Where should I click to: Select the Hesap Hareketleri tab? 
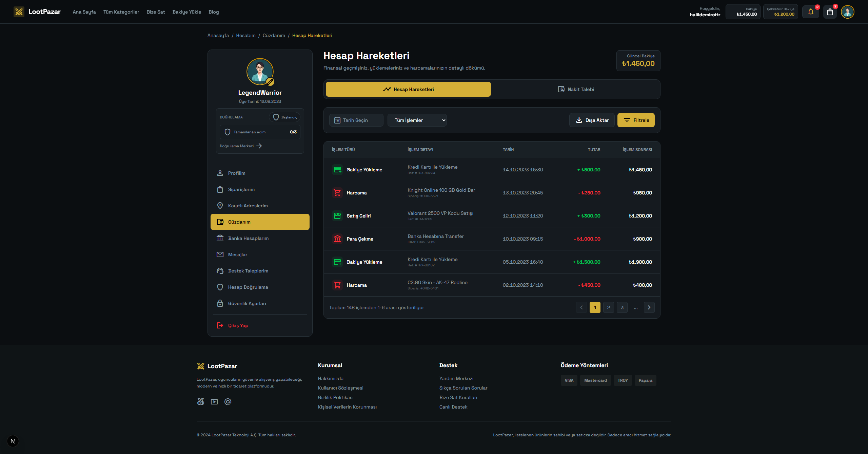[x=408, y=89]
